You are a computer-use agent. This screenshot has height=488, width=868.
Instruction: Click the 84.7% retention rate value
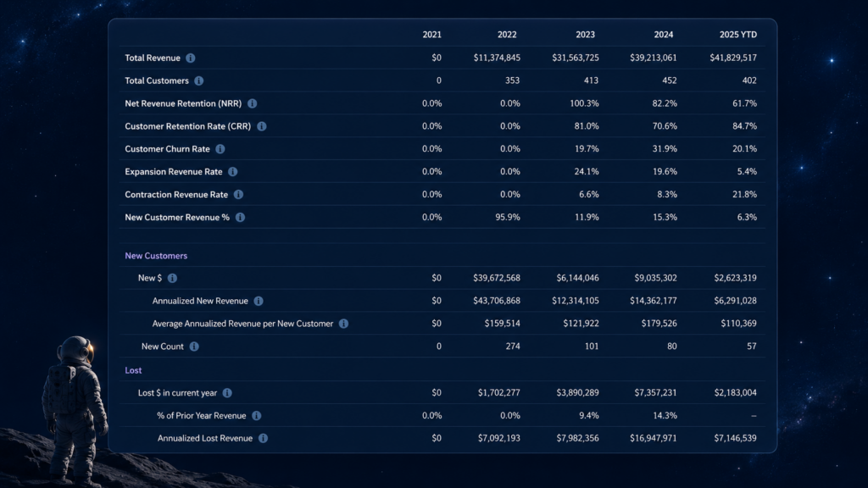pos(744,126)
